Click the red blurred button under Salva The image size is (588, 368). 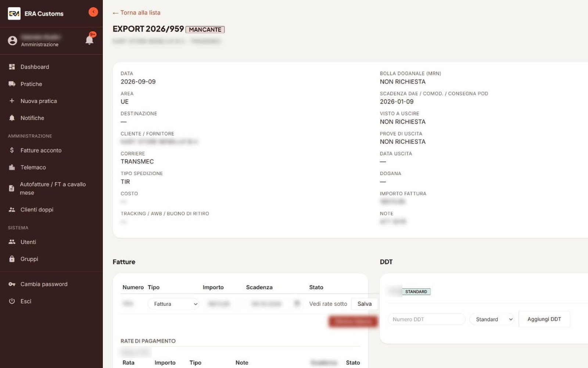(353, 322)
